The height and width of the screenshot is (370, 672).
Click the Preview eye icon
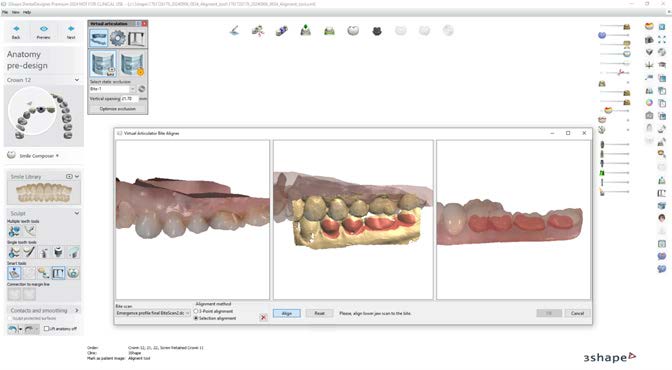pyautogui.click(x=43, y=32)
